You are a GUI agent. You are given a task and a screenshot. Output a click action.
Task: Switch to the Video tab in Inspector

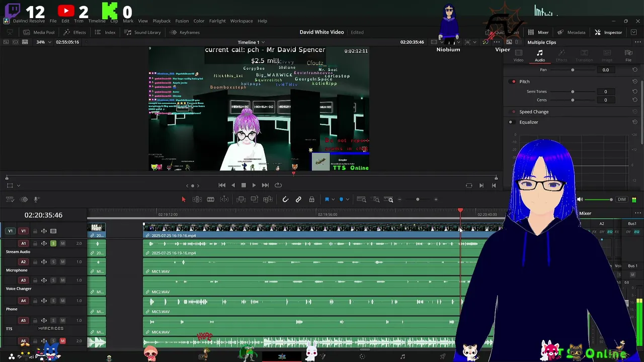click(518, 56)
